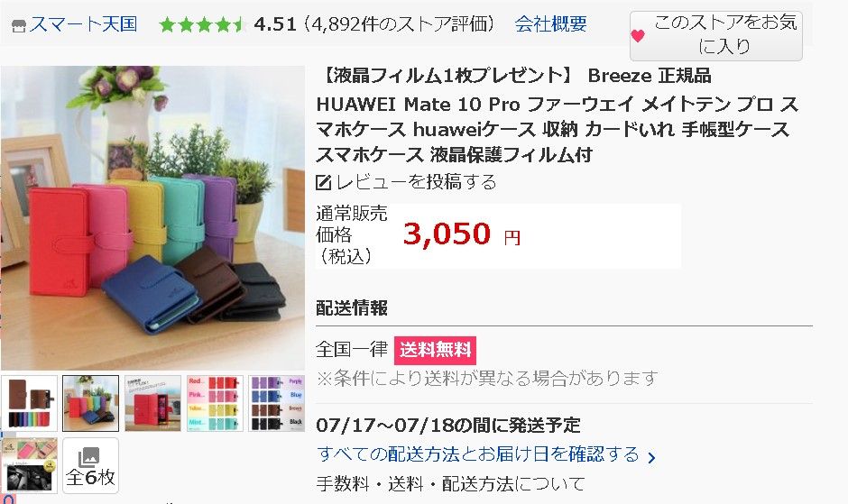The image size is (848, 504).
Task: Click the main product image of colorful cases
Action: click(x=152, y=218)
